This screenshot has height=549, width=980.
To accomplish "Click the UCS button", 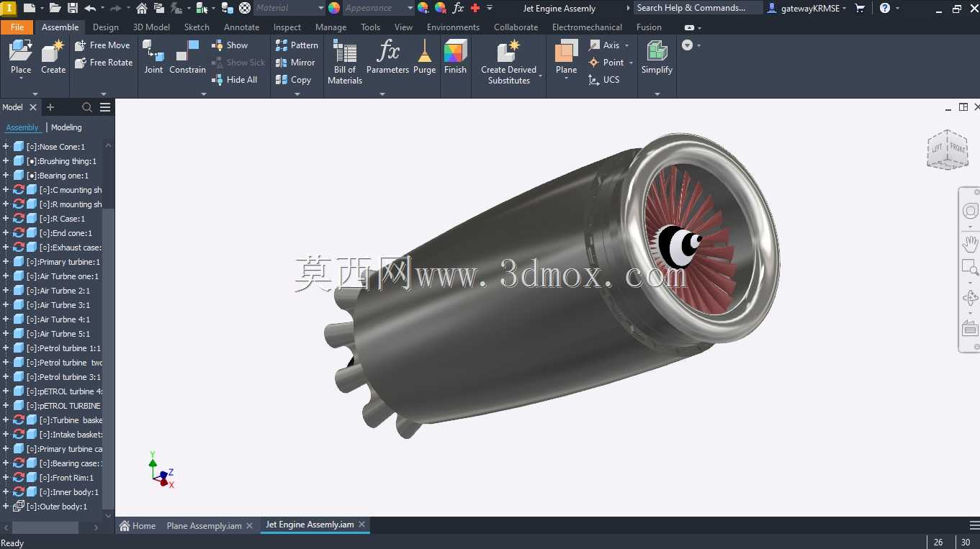I will pyautogui.click(x=604, y=80).
